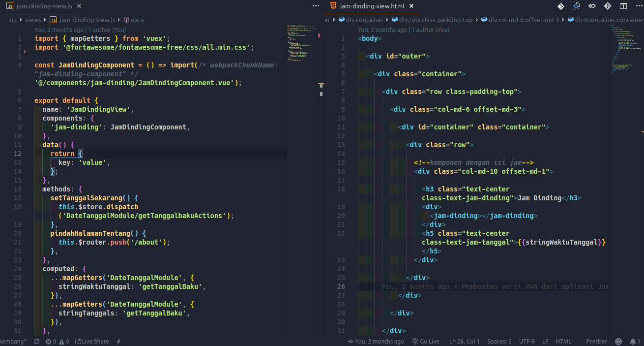Click cube icon before div.col-md-6.offset-md-3 breadcrumb
Viewport: 644px width, 346px height.
tap(484, 20)
